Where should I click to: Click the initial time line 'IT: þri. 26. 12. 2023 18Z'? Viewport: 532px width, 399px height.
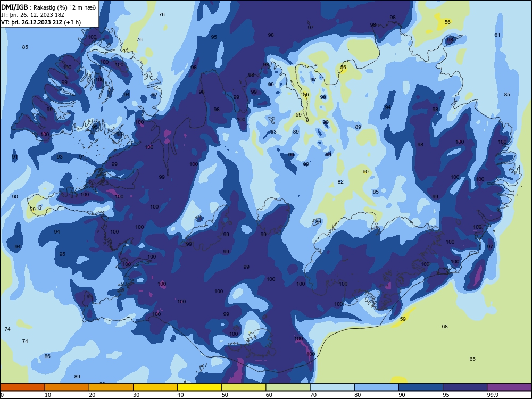(32, 15)
